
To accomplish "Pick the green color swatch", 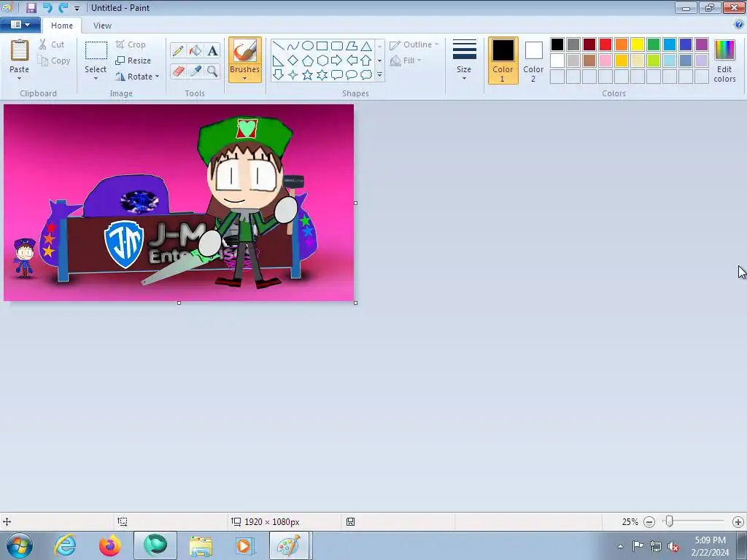I will [x=654, y=44].
